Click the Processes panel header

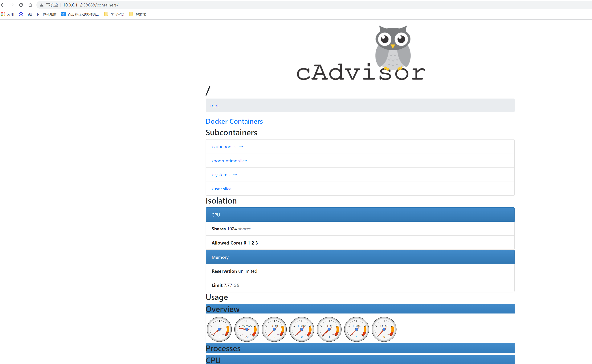pyautogui.click(x=360, y=348)
